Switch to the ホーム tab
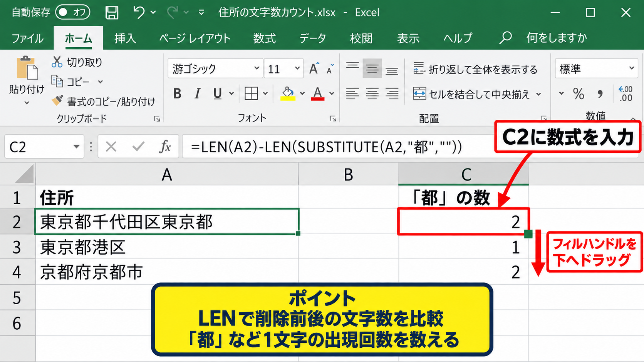This screenshot has width=644, height=362. [x=79, y=38]
